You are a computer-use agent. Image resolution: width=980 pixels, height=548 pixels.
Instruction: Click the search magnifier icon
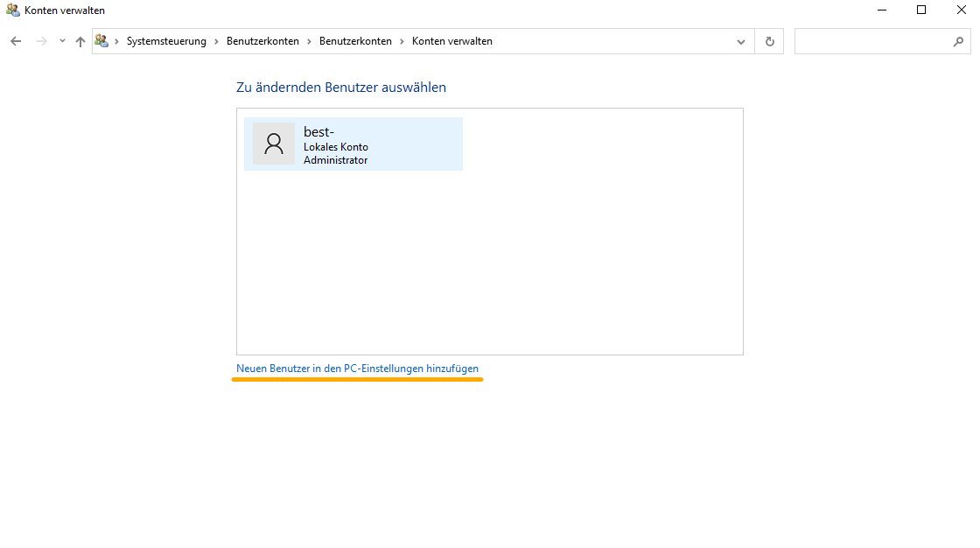pyautogui.click(x=959, y=40)
